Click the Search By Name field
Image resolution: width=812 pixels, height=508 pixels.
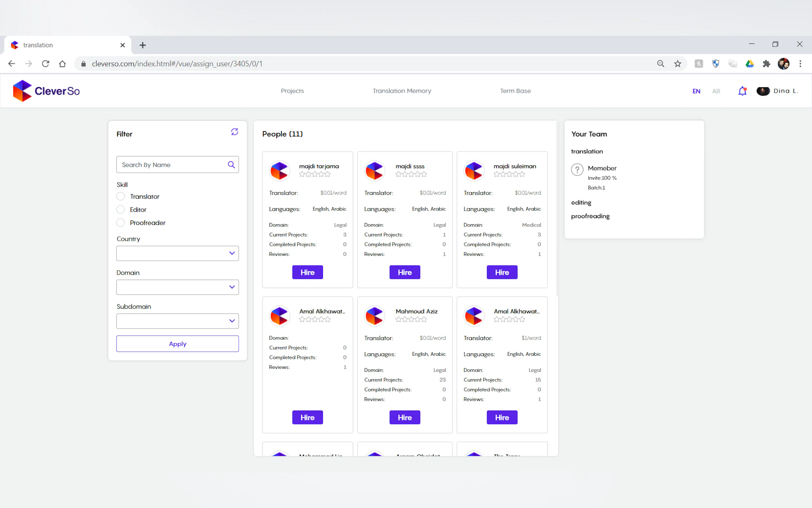171,165
